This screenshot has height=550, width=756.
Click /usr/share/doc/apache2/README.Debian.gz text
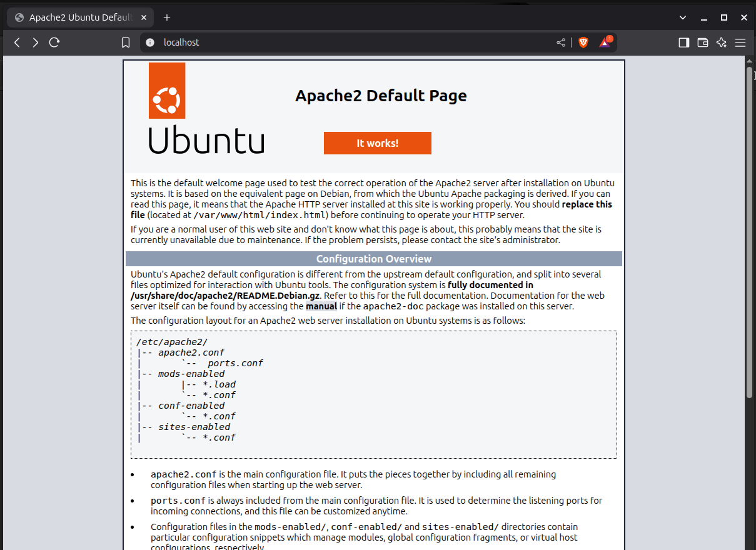[x=225, y=296]
